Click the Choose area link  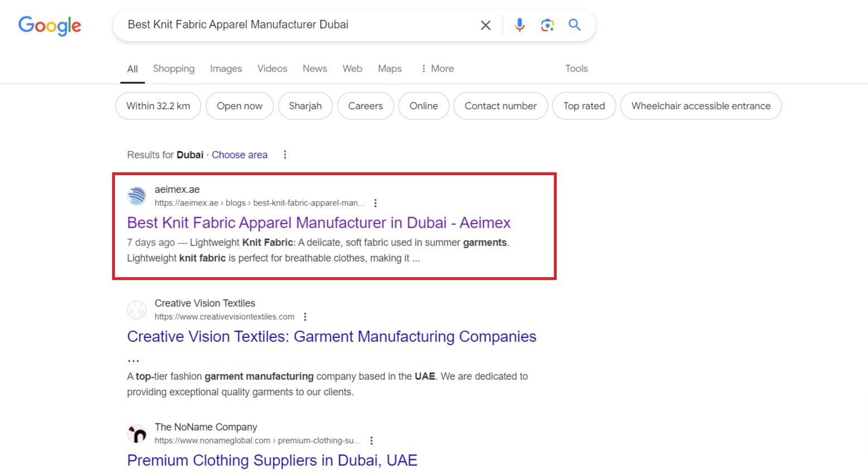(239, 155)
